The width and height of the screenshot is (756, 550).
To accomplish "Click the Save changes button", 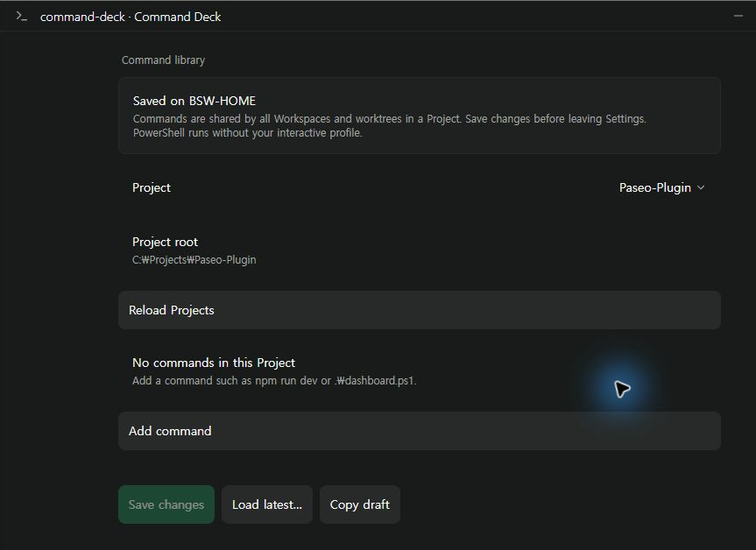I will click(x=166, y=504).
